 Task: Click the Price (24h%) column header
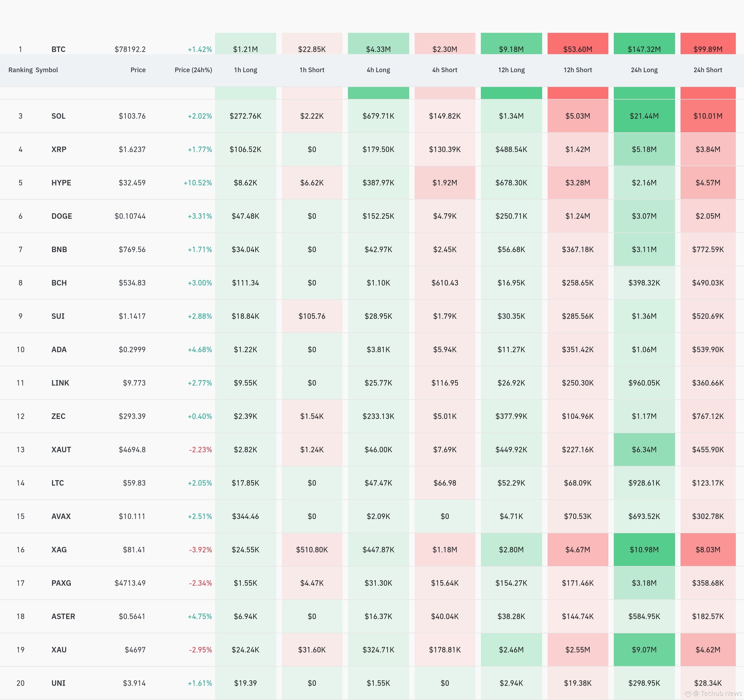193,70
